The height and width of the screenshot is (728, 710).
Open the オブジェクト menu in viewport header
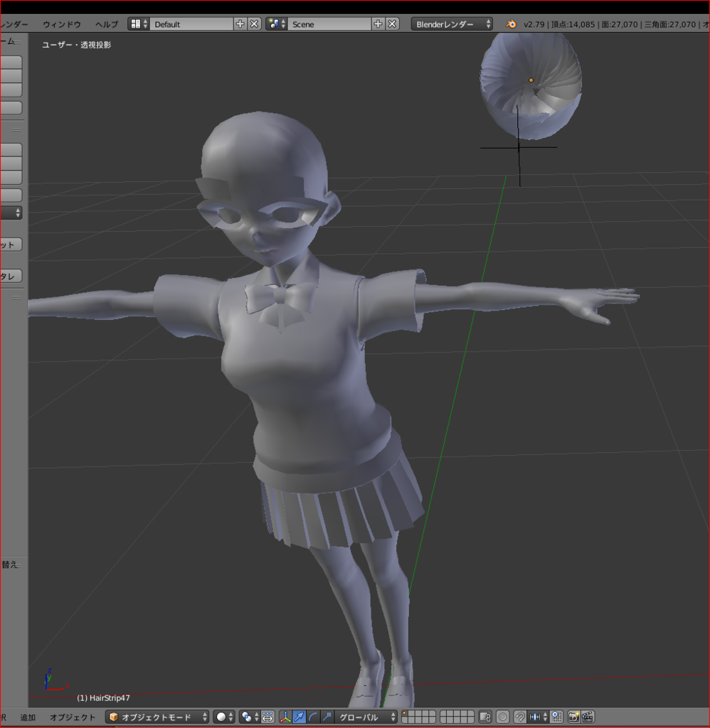[x=73, y=717]
